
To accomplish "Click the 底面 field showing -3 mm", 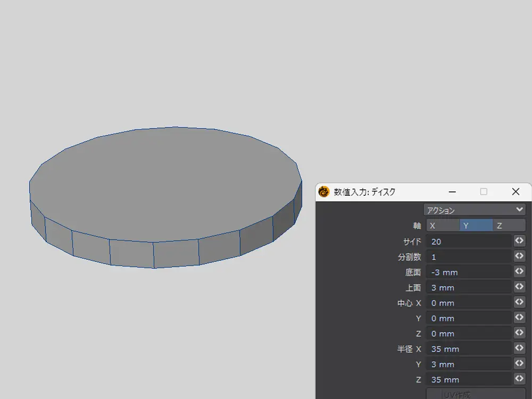I will click(469, 272).
